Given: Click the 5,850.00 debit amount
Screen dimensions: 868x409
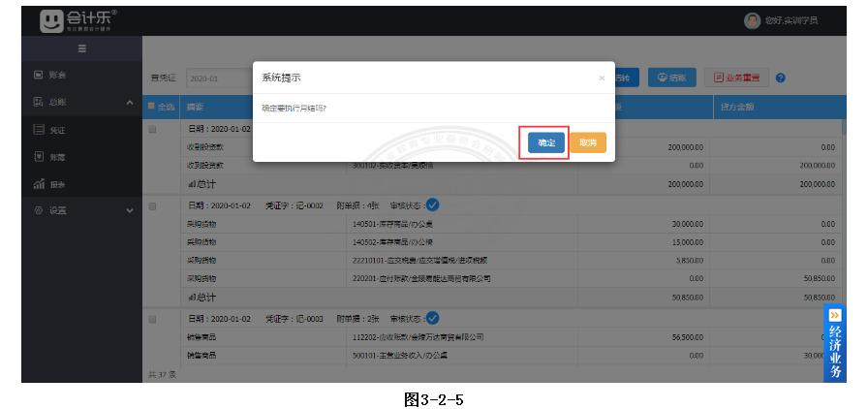Looking at the screenshot, I should (x=690, y=260).
